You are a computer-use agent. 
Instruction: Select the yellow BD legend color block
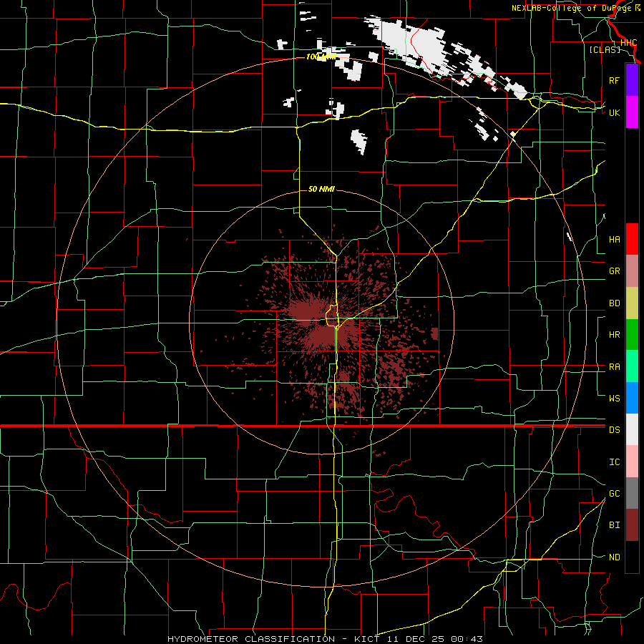pyautogui.click(x=632, y=303)
